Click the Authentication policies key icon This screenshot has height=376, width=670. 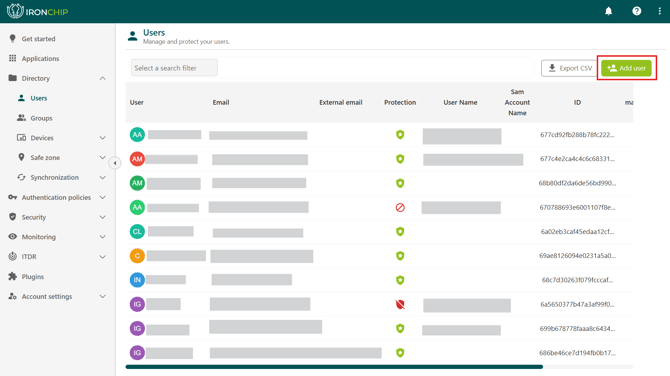[12, 197]
